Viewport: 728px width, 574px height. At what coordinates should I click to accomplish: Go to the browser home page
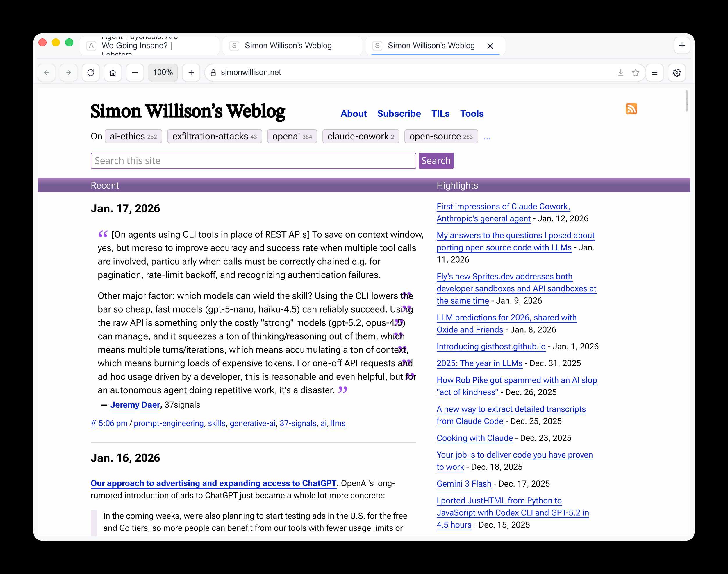click(x=113, y=72)
